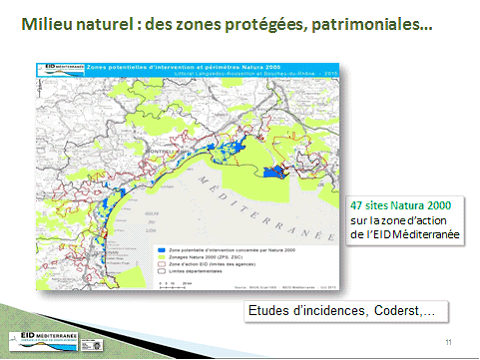
Task: Click the small certification logo beside footer EID logo
Action: 92,345
